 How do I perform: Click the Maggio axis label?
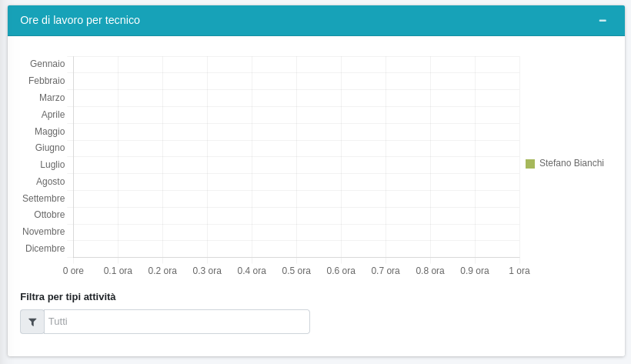click(50, 132)
